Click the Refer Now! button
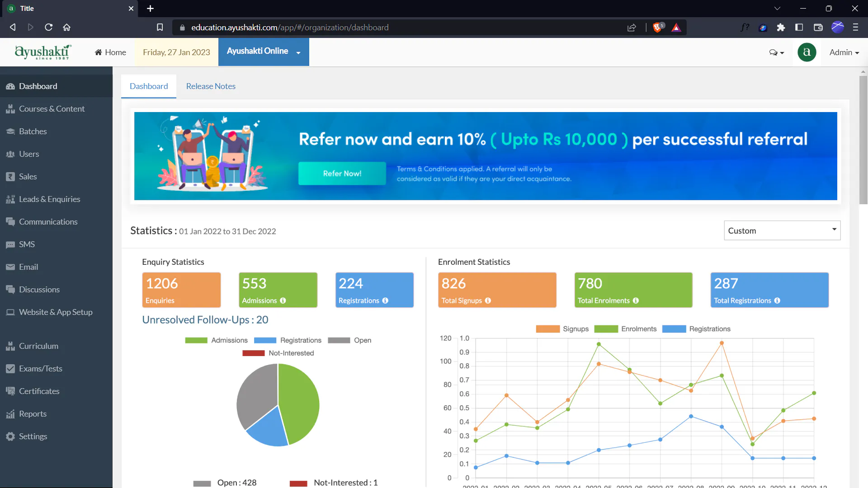The width and height of the screenshot is (868, 488). point(342,174)
